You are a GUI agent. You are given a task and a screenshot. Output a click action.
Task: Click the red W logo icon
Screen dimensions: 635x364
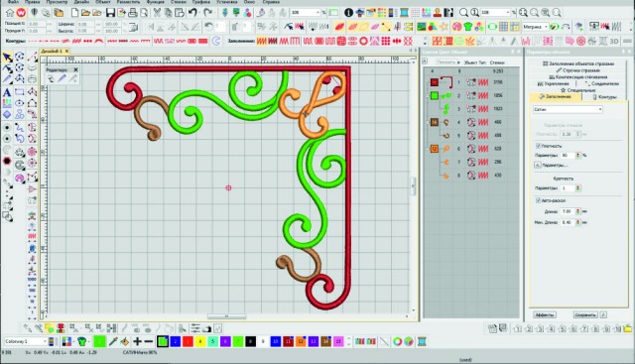21,13
